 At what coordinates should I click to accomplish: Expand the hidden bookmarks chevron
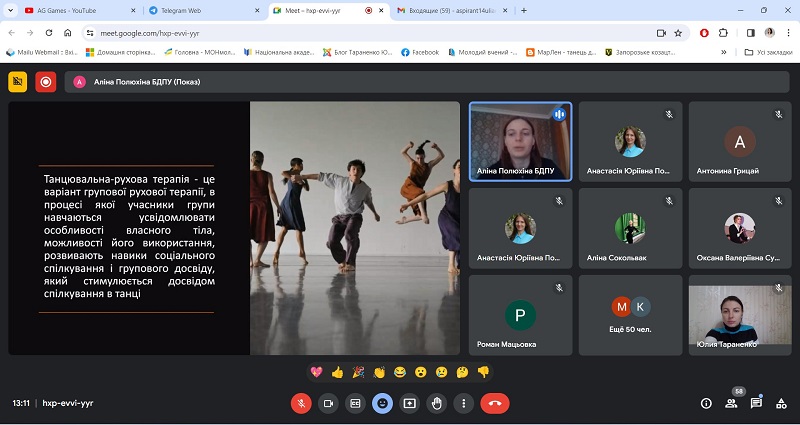(x=723, y=52)
